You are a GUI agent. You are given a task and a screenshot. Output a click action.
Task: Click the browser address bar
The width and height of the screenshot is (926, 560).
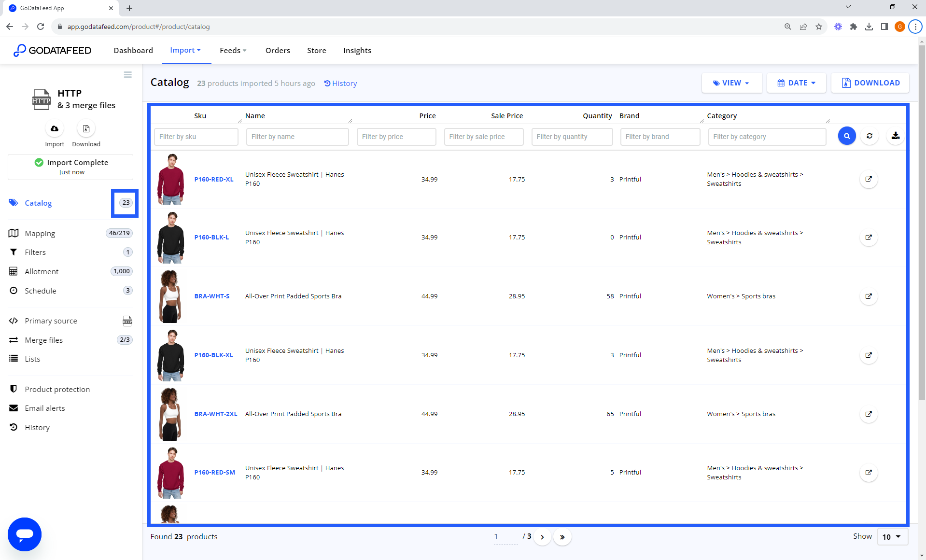click(x=415, y=27)
